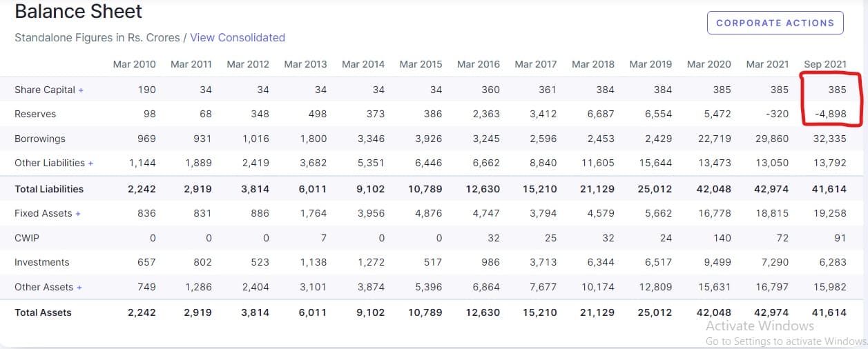Expand Other Liabilities breakdown plus icon

[90, 163]
